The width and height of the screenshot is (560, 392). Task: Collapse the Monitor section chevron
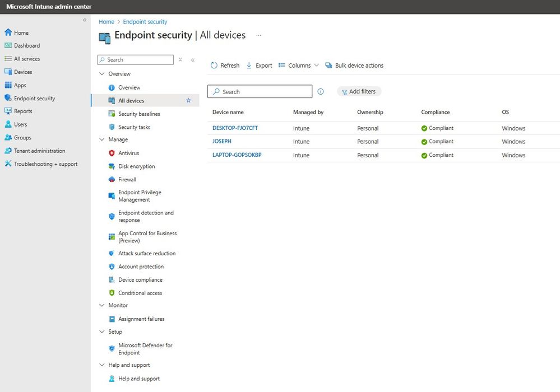click(102, 305)
